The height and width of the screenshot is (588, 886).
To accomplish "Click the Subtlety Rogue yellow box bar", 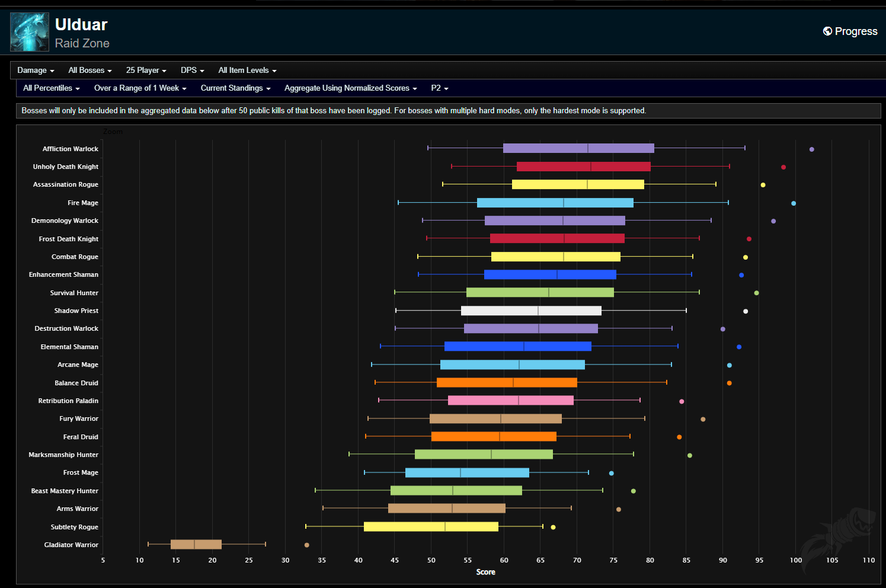I will click(x=431, y=526).
